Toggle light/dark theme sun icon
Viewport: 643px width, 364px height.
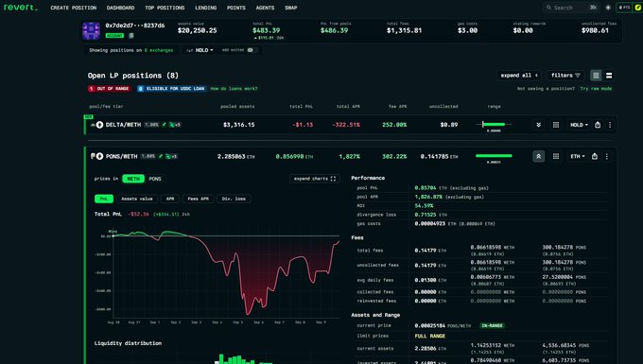point(608,8)
